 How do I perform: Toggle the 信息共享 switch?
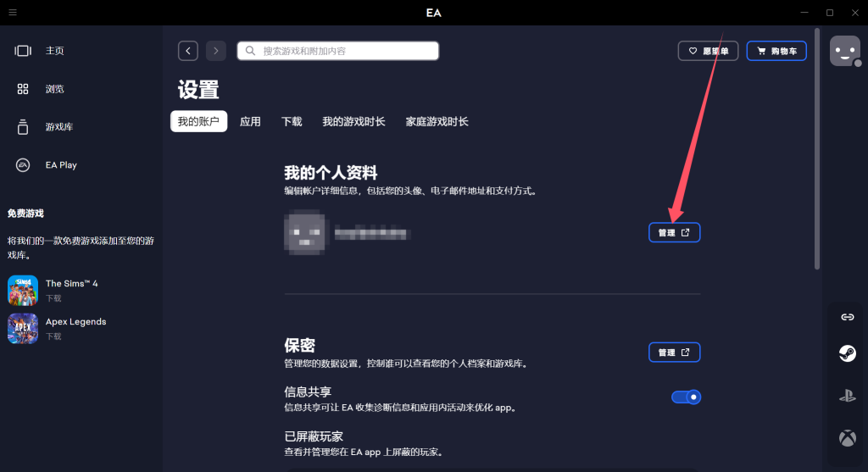(x=686, y=397)
